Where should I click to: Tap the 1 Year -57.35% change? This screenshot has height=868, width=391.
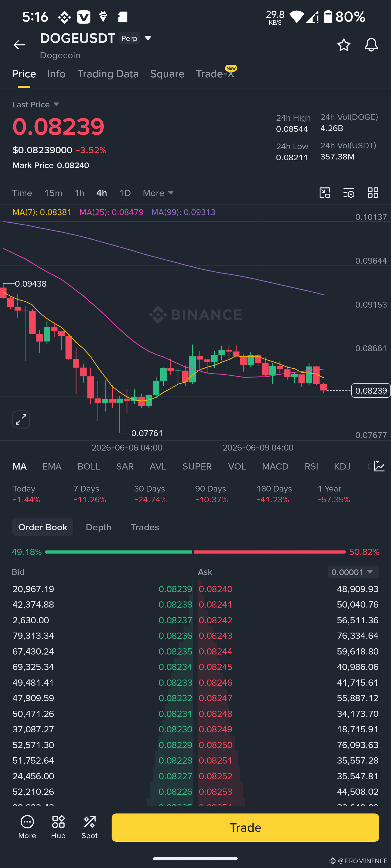[x=334, y=494]
